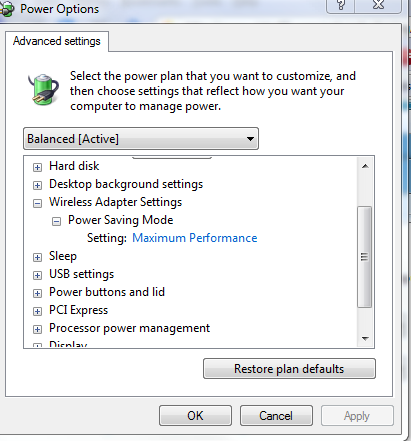Click Restore plan defaults button
Image resolution: width=411 pixels, height=441 pixels.
click(289, 369)
